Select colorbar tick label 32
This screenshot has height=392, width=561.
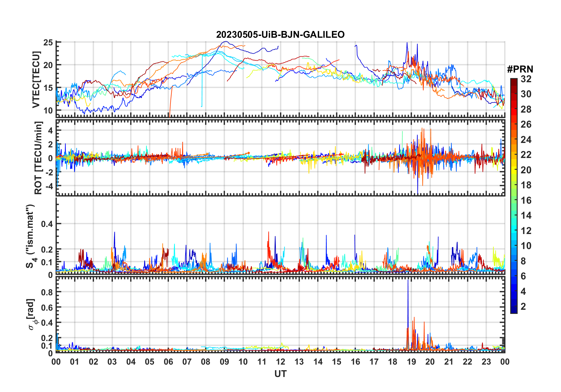(x=526, y=79)
